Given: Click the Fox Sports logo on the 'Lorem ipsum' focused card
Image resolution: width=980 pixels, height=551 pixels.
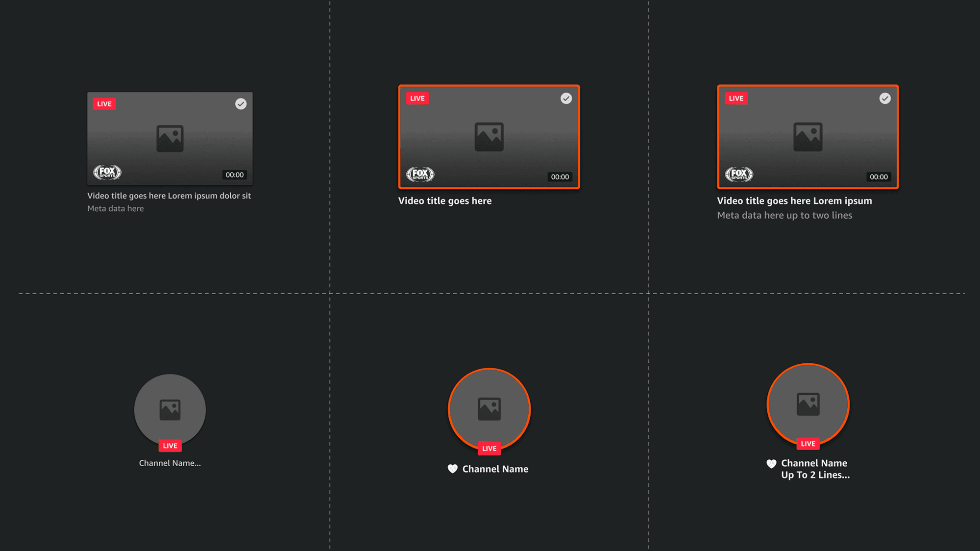Looking at the screenshot, I should click(739, 174).
